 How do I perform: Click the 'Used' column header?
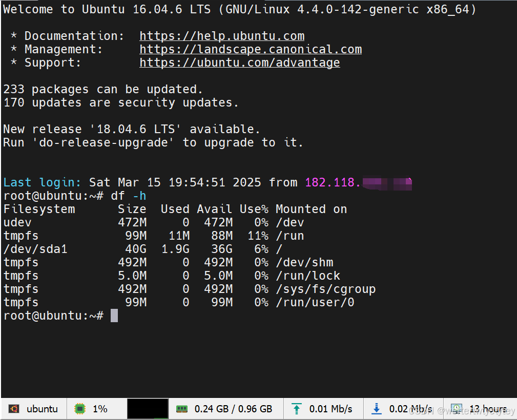(x=175, y=209)
